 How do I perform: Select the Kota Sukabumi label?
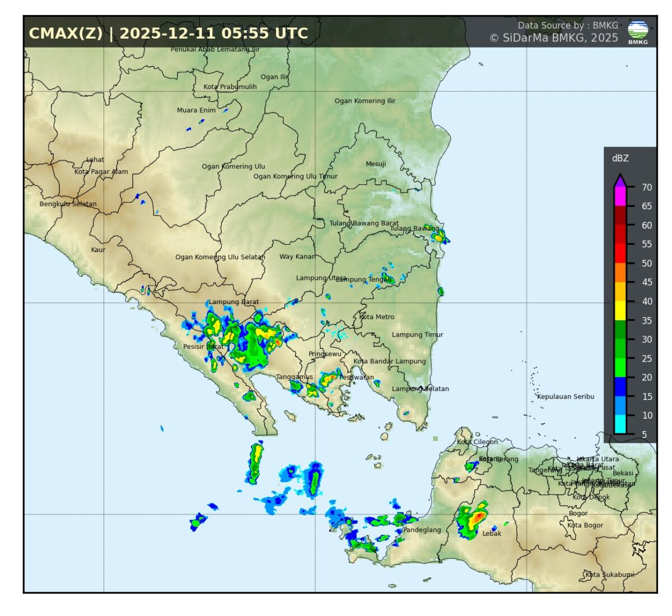(609, 575)
